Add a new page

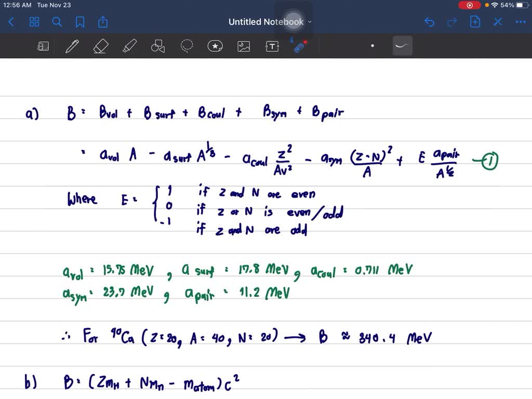pos(474,22)
